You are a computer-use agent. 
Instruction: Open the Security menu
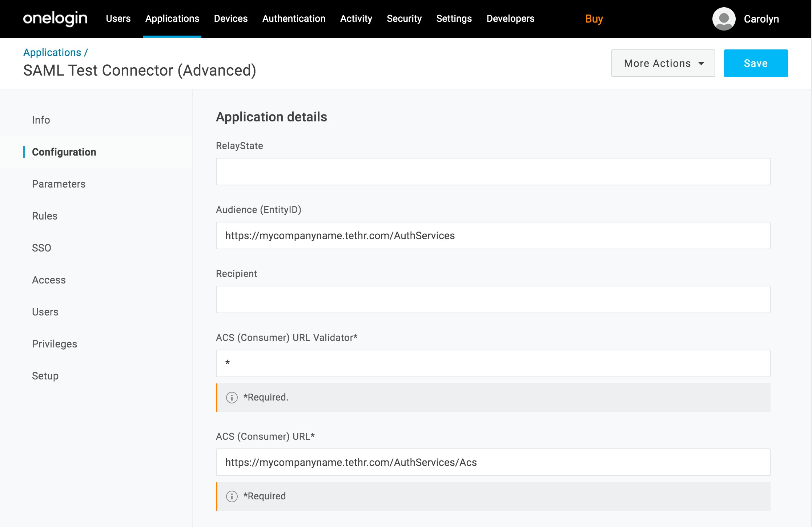tap(404, 19)
